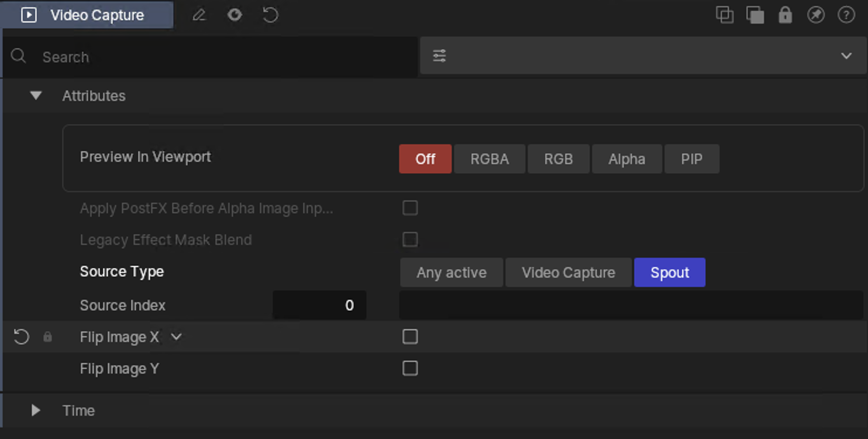Click the pin icon in top bar
This screenshot has width=868, height=439.
click(x=815, y=15)
